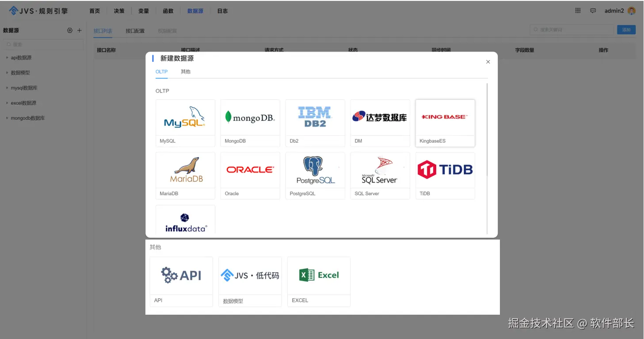Click the 操作 column header

(x=603, y=50)
